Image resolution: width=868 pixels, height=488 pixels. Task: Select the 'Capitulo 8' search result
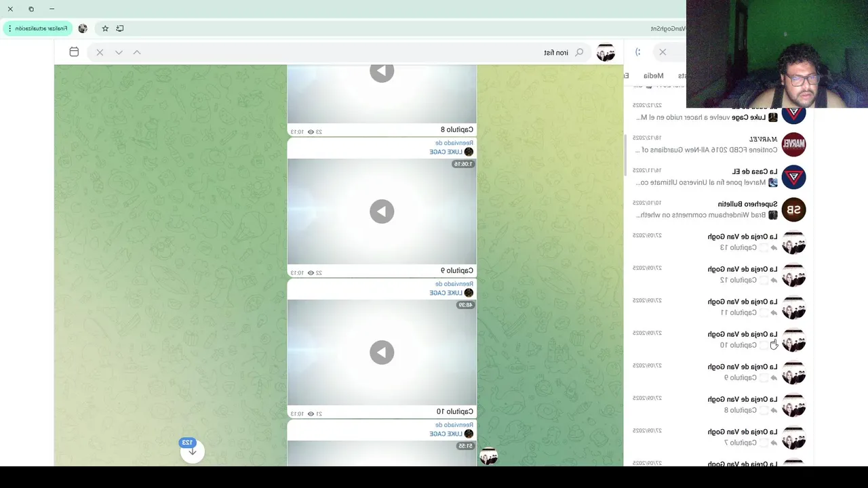pos(719,405)
